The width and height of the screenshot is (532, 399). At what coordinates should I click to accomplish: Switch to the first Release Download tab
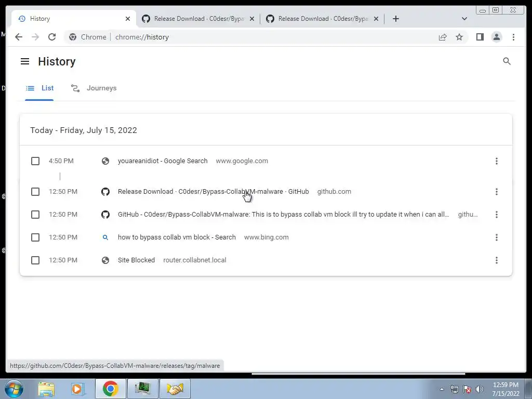point(198,19)
